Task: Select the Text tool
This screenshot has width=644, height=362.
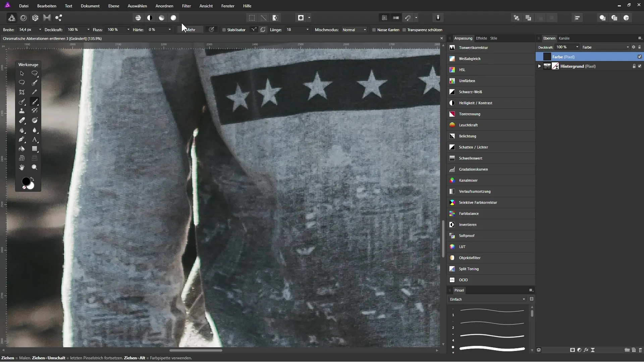Action: tap(35, 139)
